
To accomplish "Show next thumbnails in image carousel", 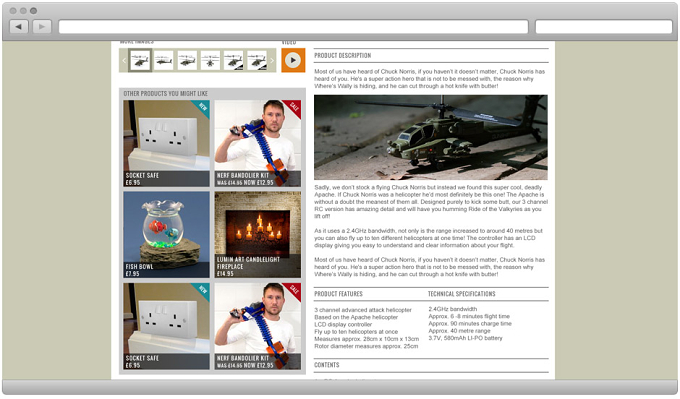I will (272, 60).
